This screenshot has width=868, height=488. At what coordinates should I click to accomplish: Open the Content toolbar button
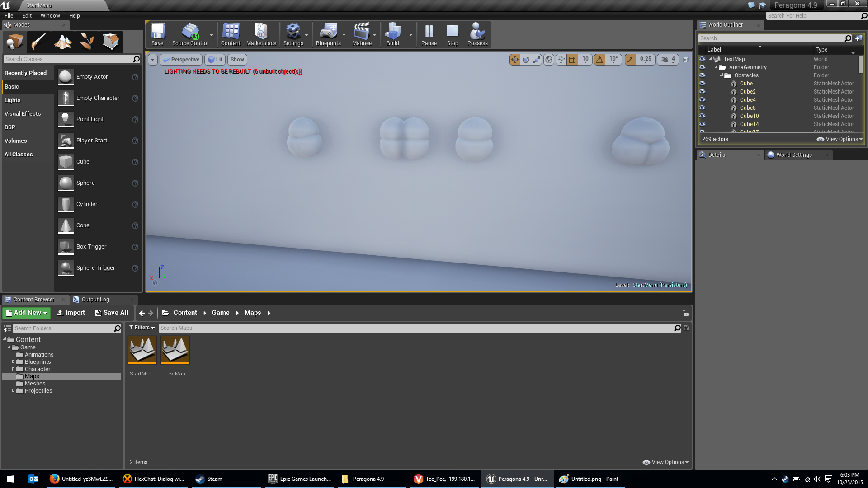click(x=231, y=34)
